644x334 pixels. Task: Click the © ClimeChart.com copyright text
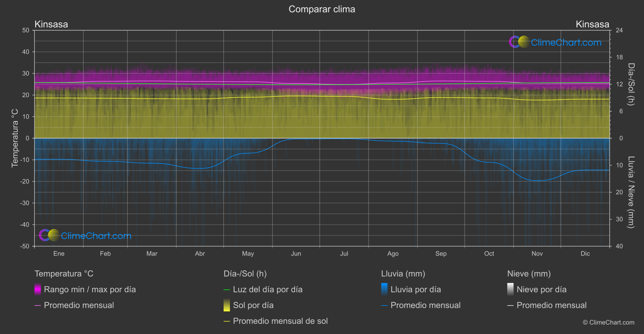[x=608, y=322]
